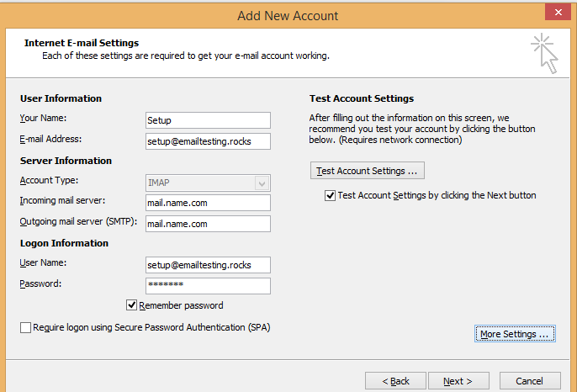The width and height of the screenshot is (577, 392).
Task: Click the Account Type label
Action: pos(49,180)
